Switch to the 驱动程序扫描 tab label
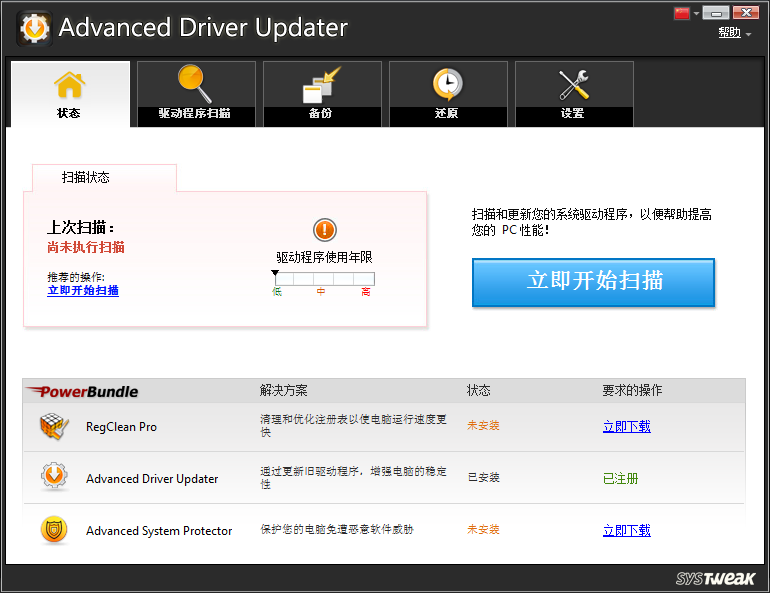 [194, 113]
